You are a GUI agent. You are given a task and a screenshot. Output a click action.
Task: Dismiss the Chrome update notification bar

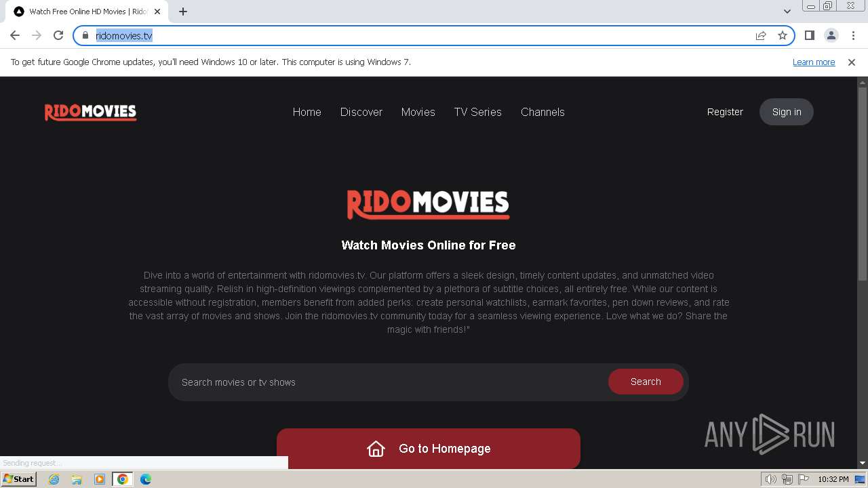tap(852, 62)
